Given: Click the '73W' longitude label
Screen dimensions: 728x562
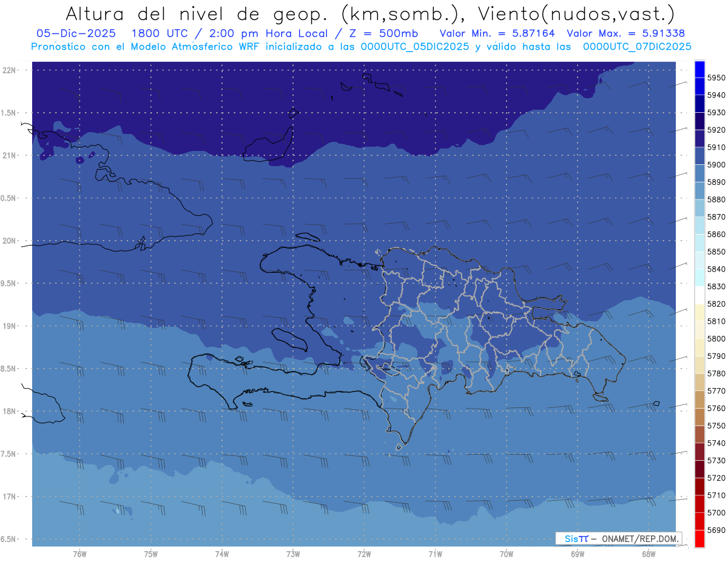Looking at the screenshot, I should (x=293, y=554).
